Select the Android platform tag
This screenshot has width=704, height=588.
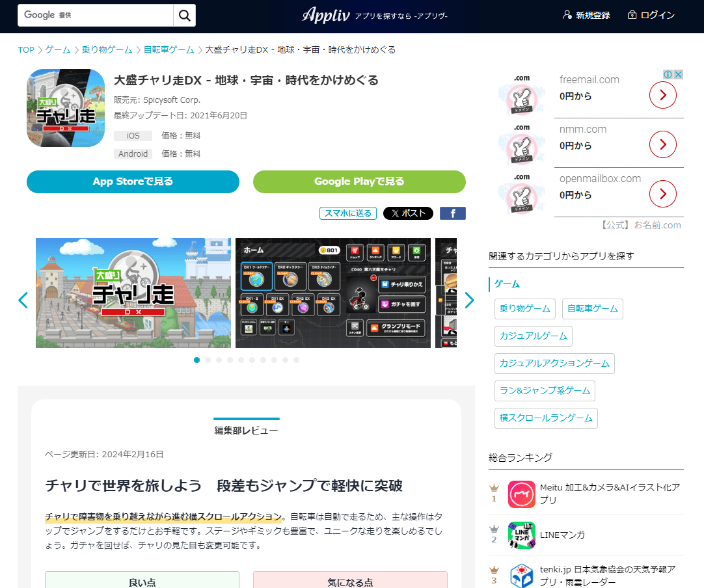click(x=133, y=154)
